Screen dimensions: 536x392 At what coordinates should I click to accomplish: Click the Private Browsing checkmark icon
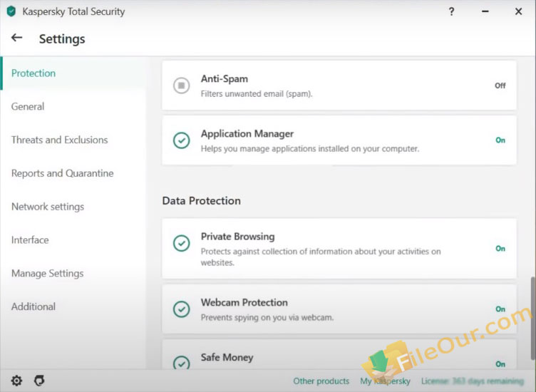[x=181, y=243]
